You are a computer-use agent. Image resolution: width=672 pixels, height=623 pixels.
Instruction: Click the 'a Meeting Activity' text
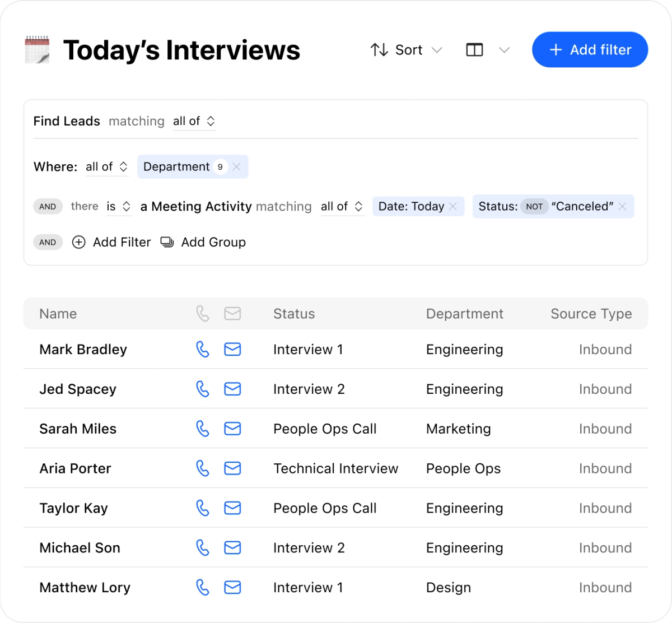196,207
